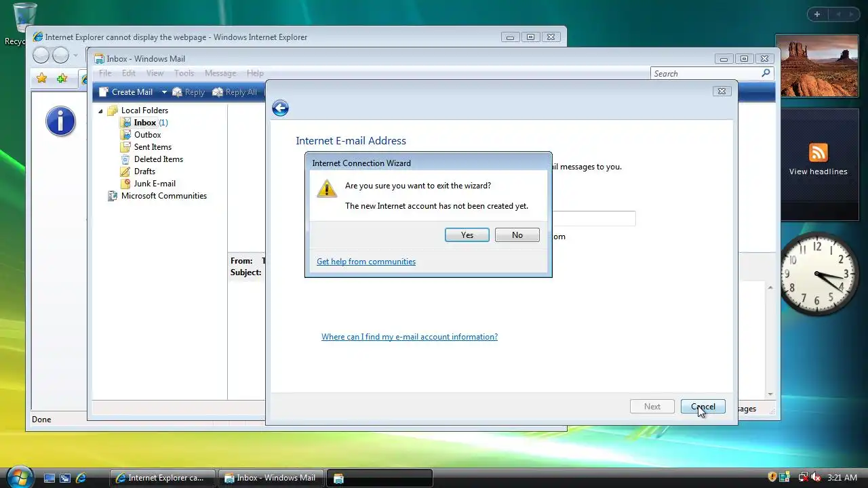This screenshot has height=488, width=868.
Task: Click the Add to Favorites star-plus icon
Action: click(x=62, y=79)
